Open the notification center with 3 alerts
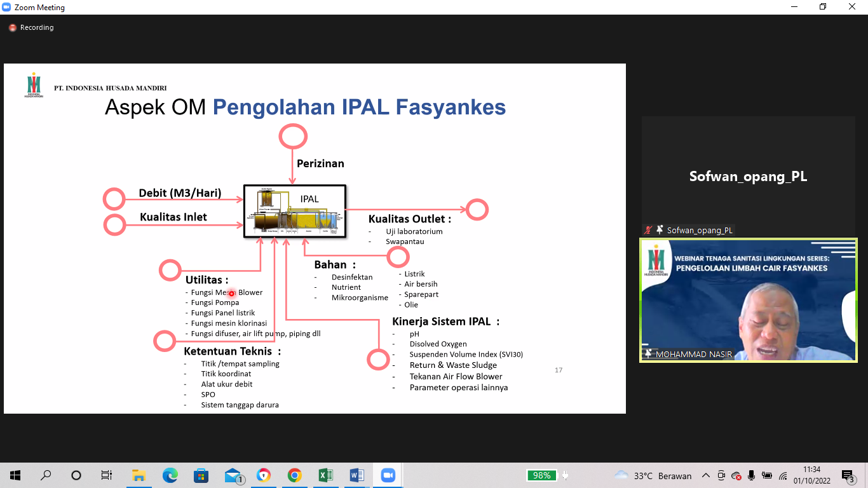 848,476
